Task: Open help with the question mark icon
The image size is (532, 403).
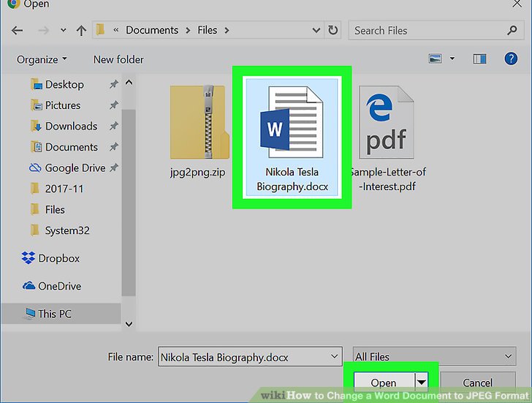Action: (511, 59)
